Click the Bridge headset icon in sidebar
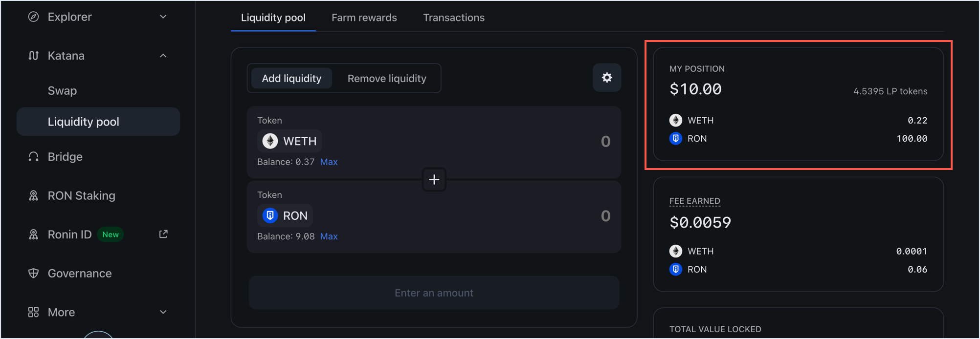Viewport: 980px width, 339px height. [33, 157]
